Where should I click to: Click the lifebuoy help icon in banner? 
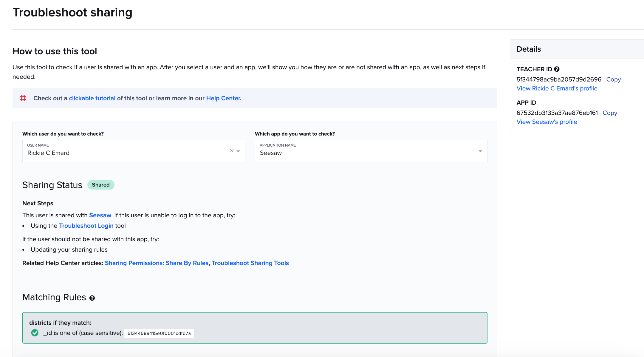(x=23, y=98)
